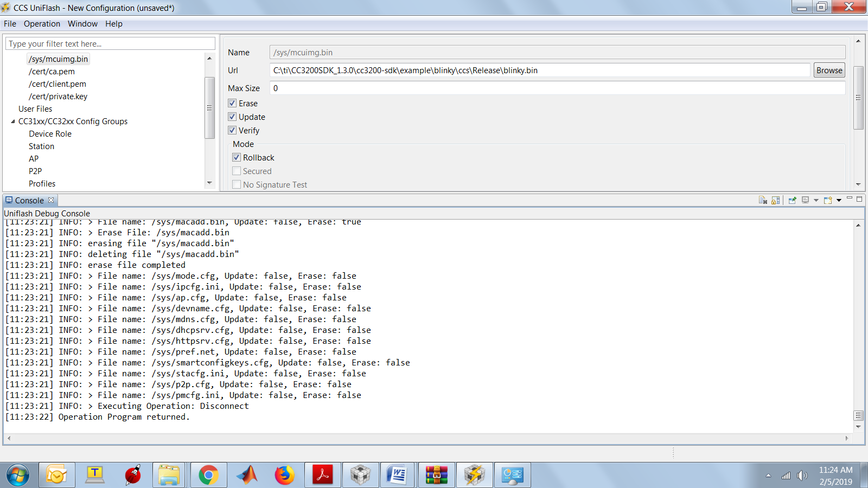Click the Pin Console icon
The height and width of the screenshot is (488, 868).
click(792, 200)
